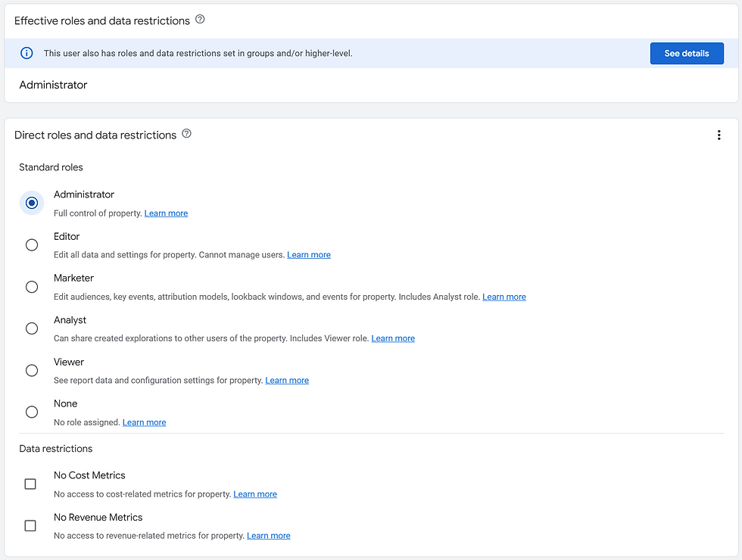
Task: Click the See details button
Action: [x=687, y=54]
